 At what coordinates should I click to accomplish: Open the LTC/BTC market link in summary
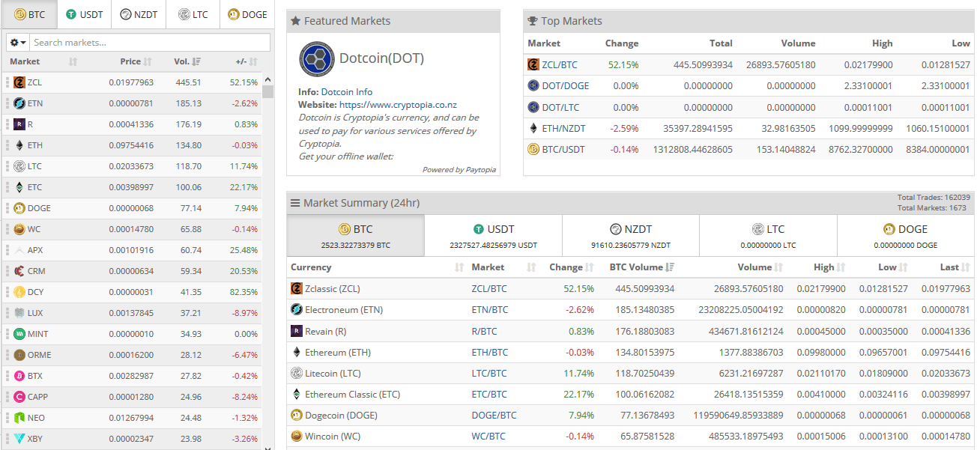[x=489, y=373]
